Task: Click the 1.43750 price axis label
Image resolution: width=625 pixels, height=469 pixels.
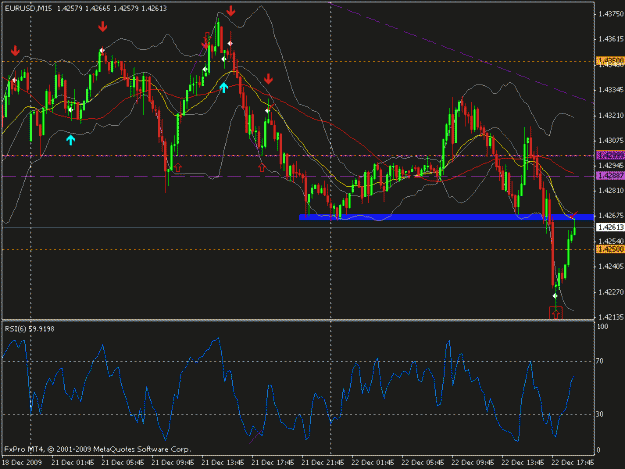Action: point(611,14)
